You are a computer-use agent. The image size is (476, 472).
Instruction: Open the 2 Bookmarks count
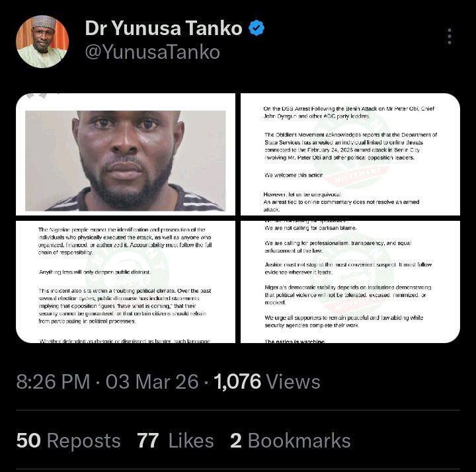coord(290,441)
